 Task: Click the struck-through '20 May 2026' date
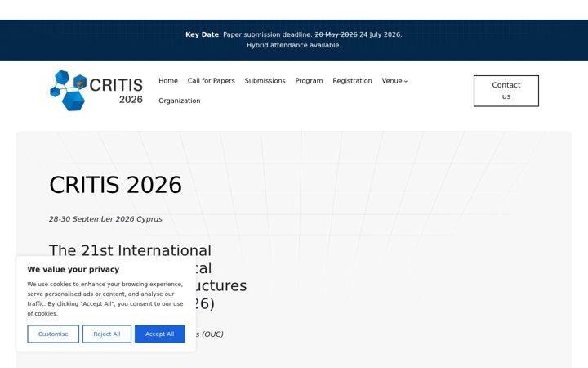(336, 34)
